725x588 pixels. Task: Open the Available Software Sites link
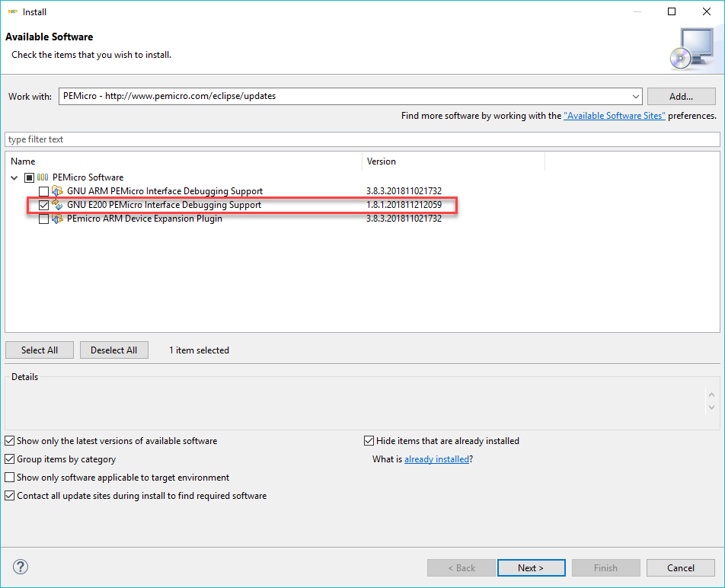click(x=614, y=116)
